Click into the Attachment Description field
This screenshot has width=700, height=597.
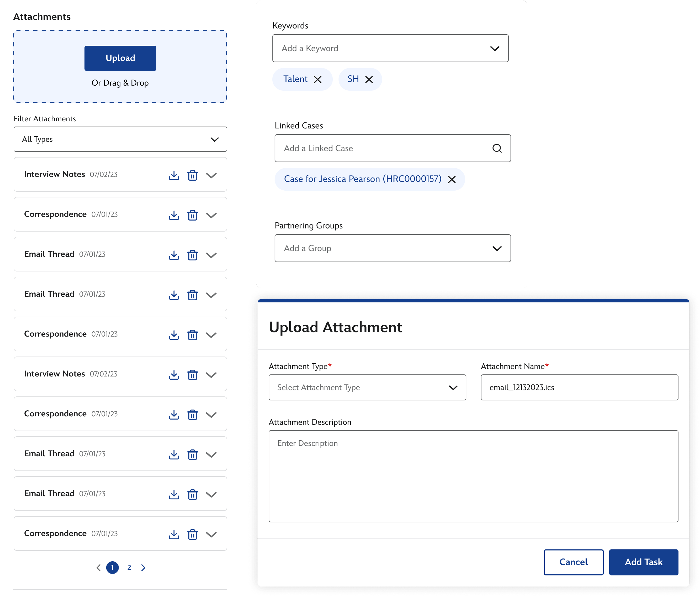pos(473,476)
